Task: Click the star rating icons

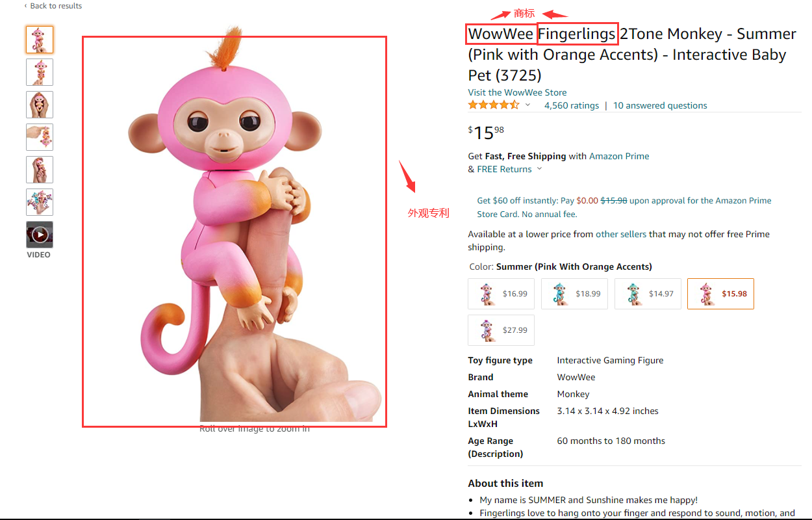Action: click(494, 105)
